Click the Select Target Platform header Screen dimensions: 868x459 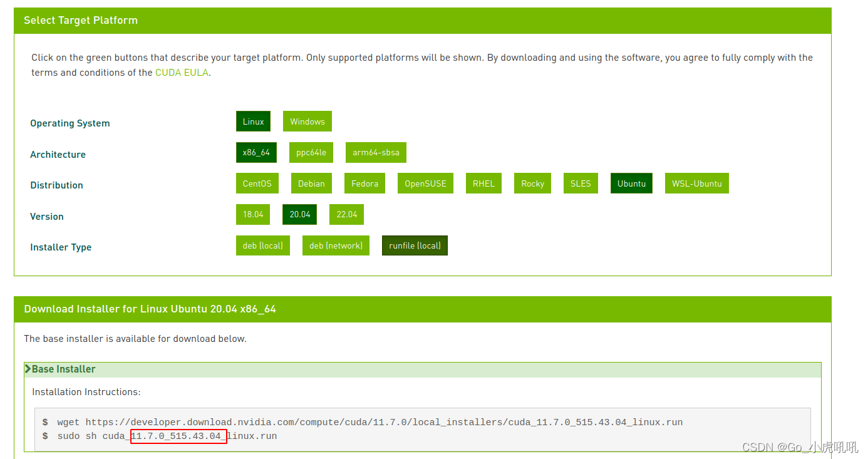pyautogui.click(x=81, y=20)
